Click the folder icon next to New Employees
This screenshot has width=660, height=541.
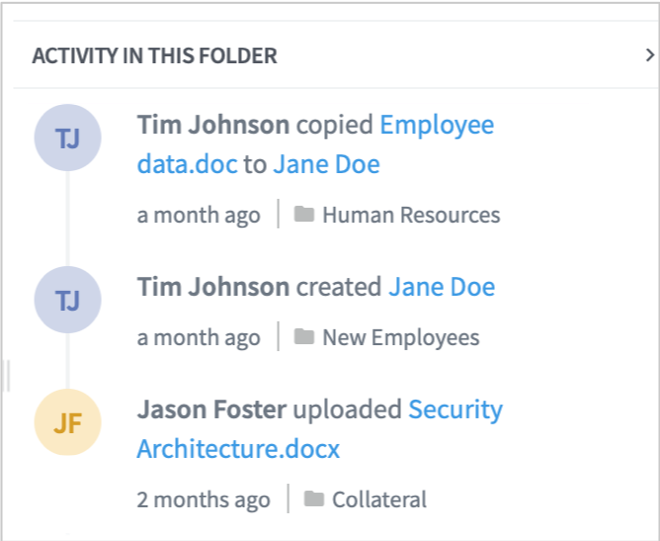point(304,338)
